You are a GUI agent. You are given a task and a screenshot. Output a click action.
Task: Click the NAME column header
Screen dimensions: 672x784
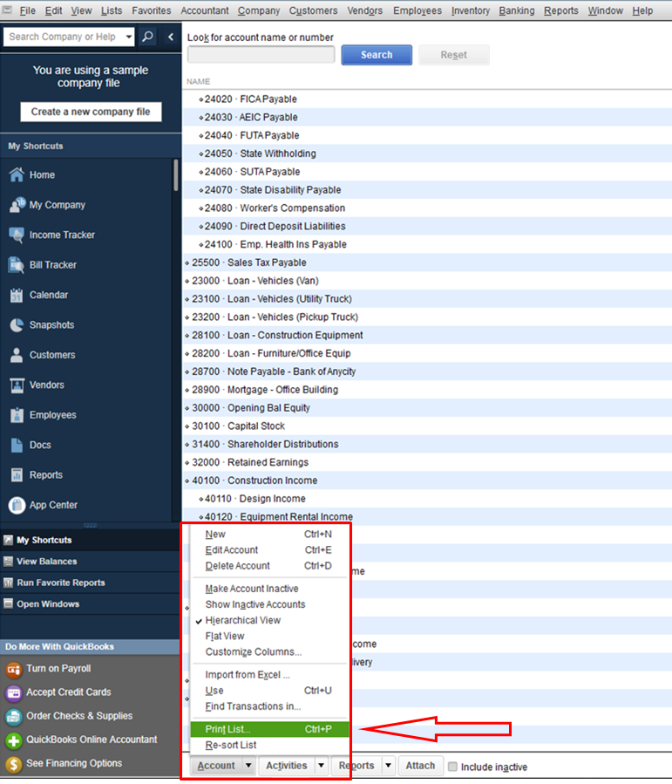click(x=199, y=81)
